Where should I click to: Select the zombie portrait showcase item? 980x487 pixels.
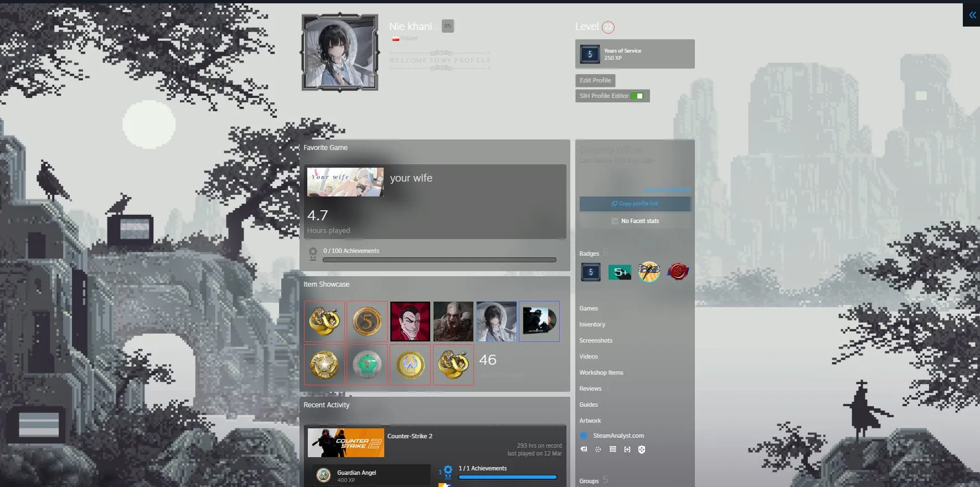click(453, 322)
